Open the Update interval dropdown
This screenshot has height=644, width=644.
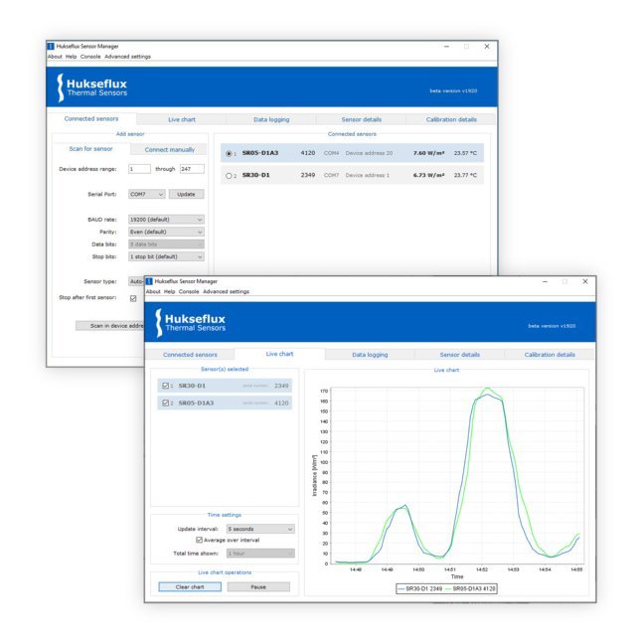coord(259,529)
